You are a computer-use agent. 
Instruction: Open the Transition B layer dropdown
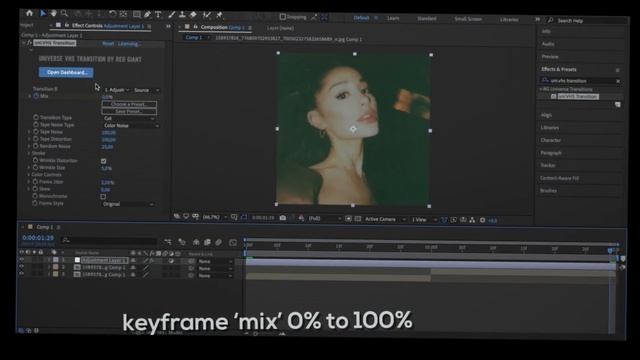pos(117,90)
